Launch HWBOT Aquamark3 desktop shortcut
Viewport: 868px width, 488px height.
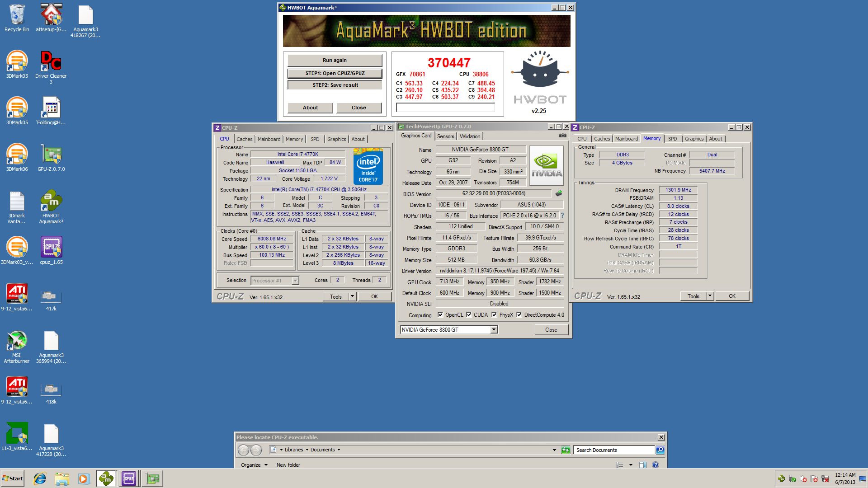51,206
